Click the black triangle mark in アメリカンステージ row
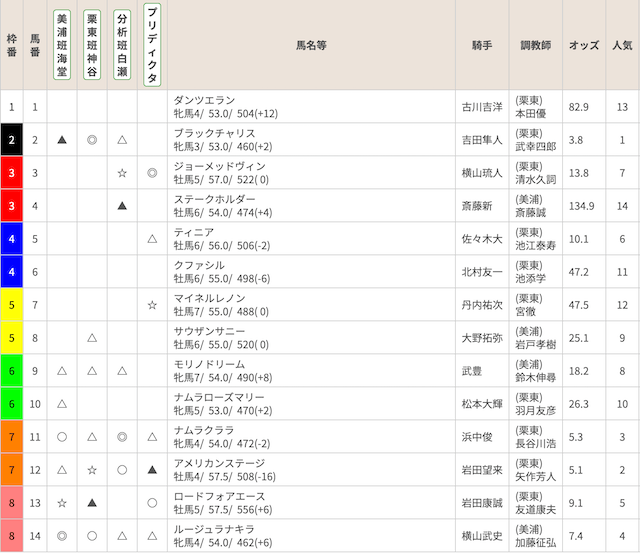 152,470
